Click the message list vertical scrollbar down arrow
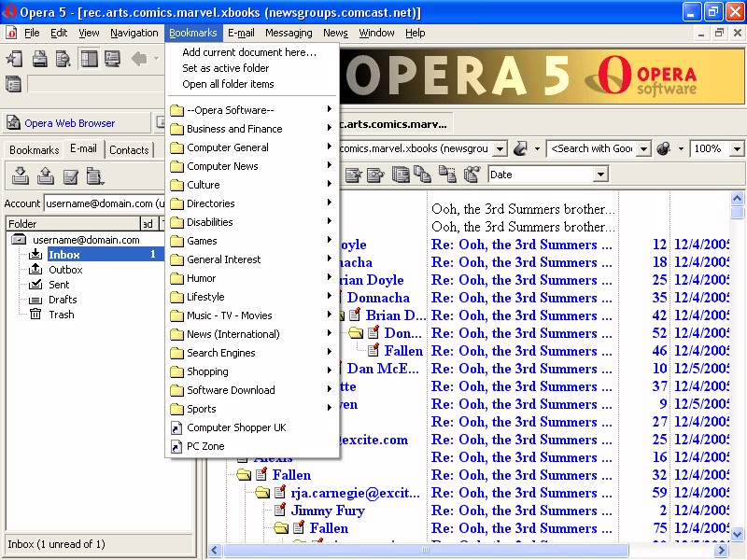747x560 pixels. [x=737, y=534]
